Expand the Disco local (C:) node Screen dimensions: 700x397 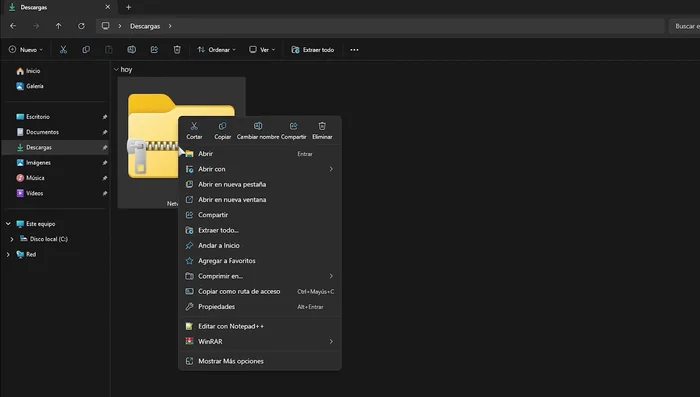pyautogui.click(x=12, y=239)
